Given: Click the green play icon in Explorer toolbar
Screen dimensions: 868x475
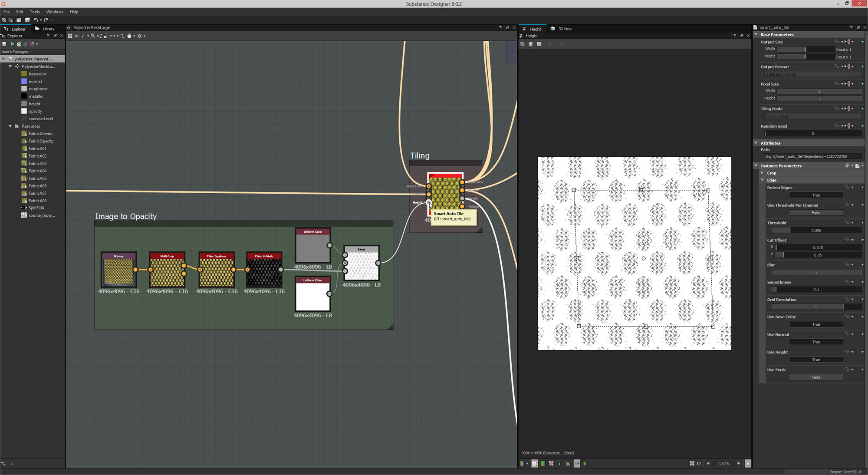Looking at the screenshot, I should point(13,44).
